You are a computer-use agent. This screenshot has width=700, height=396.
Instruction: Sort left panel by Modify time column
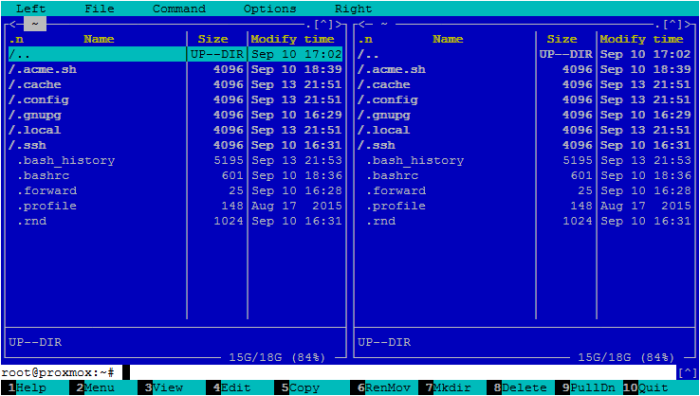coord(292,39)
